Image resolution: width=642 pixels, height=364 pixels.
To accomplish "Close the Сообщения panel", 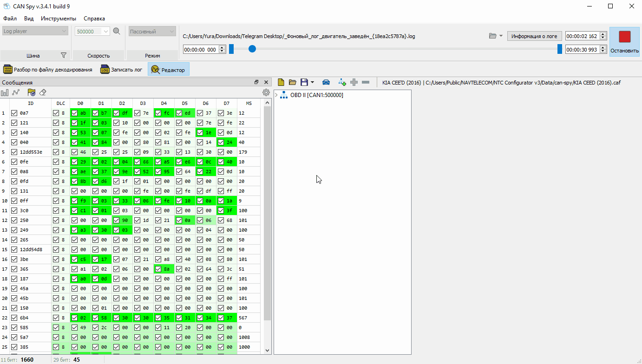I will pos(266,82).
